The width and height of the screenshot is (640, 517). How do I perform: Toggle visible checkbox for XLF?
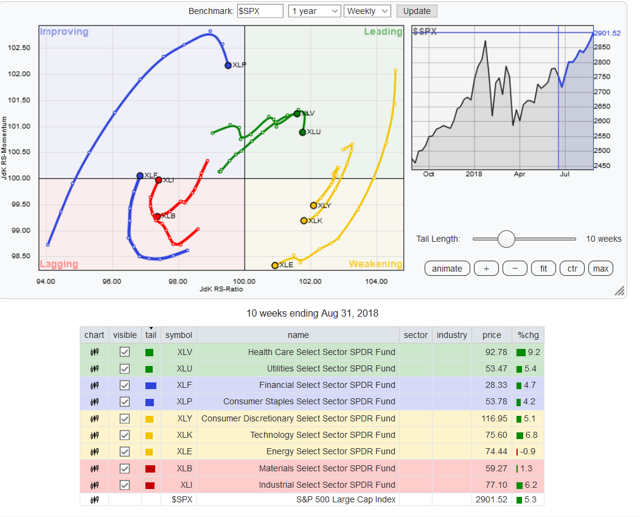tap(124, 385)
